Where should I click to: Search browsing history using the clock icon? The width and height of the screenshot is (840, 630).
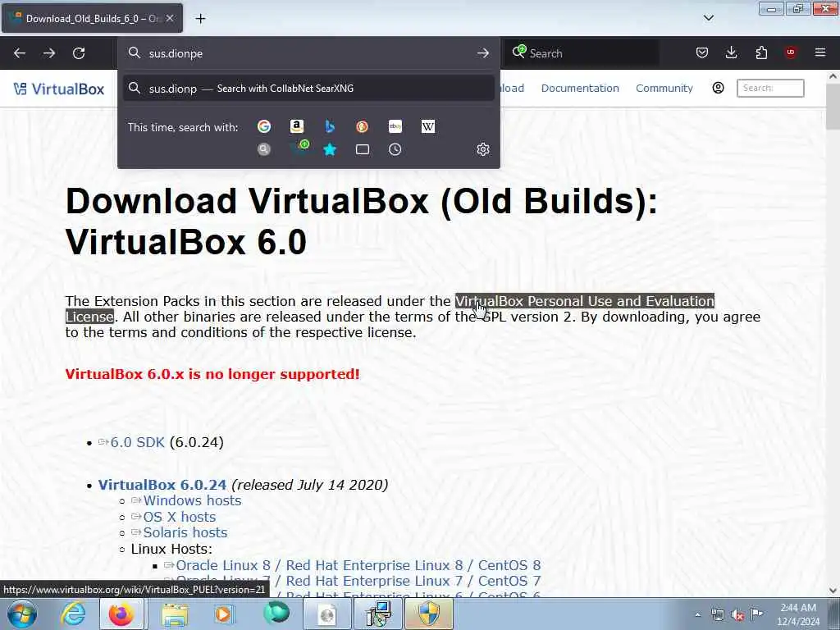(x=395, y=149)
